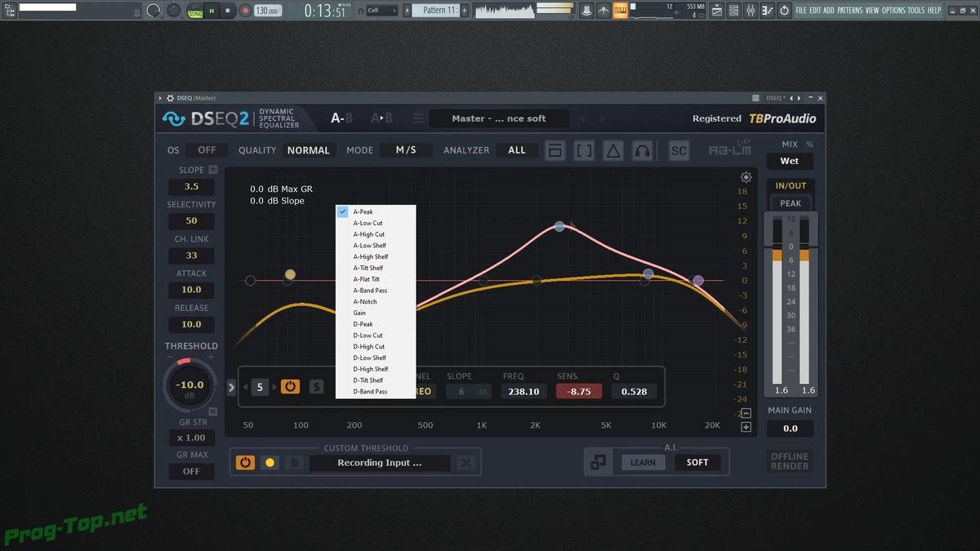Viewport: 980px width, 551px height.
Task: Toggle band 5 power button
Action: pyautogui.click(x=290, y=387)
